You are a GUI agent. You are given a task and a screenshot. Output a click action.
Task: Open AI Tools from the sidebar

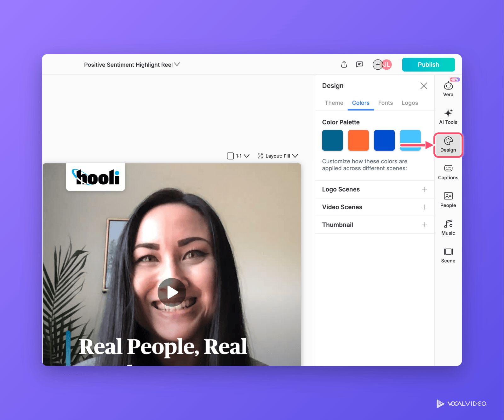click(x=448, y=117)
